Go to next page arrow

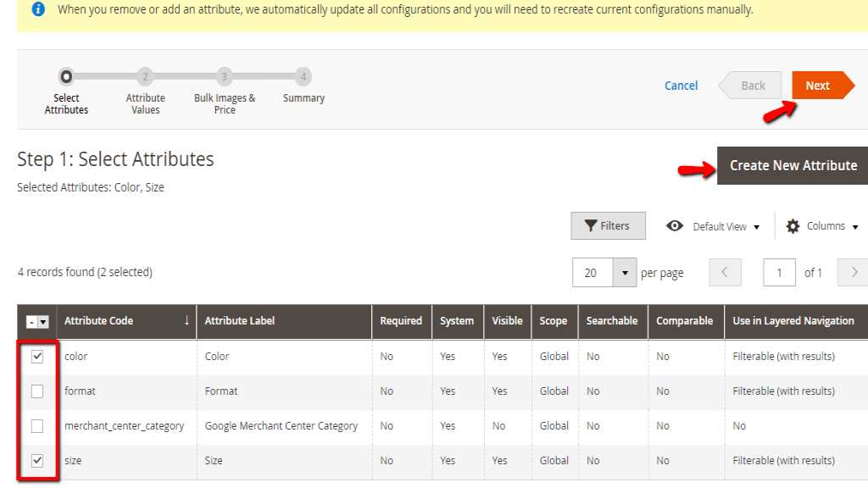(853, 272)
